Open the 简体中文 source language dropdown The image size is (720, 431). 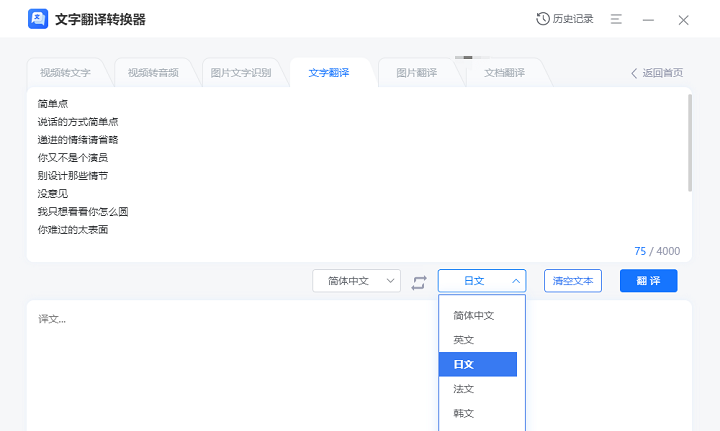[356, 281]
